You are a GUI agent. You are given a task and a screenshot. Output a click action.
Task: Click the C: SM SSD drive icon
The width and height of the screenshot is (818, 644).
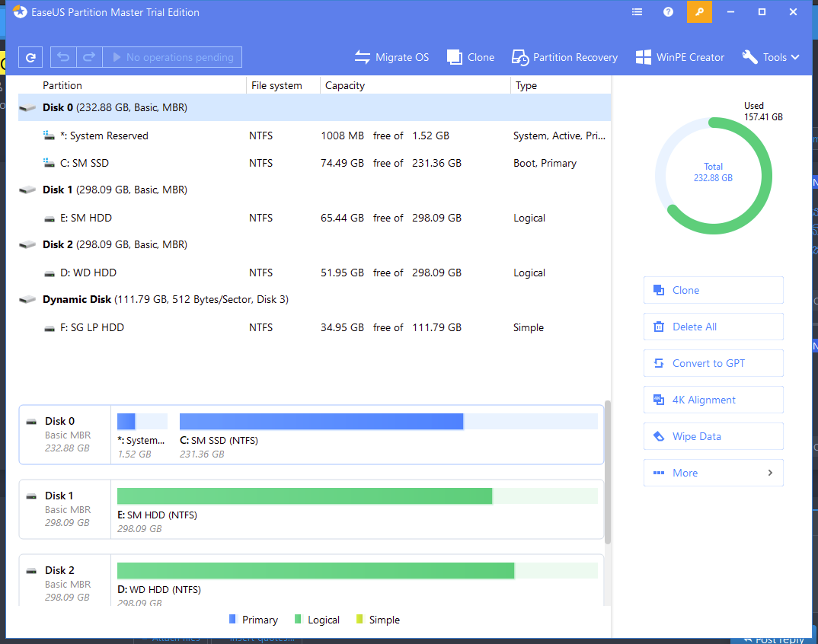point(49,163)
